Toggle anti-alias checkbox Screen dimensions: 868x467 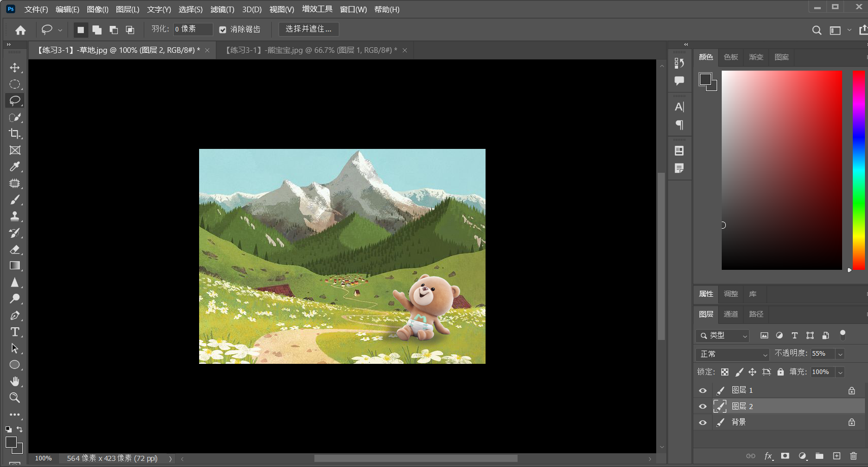point(222,30)
